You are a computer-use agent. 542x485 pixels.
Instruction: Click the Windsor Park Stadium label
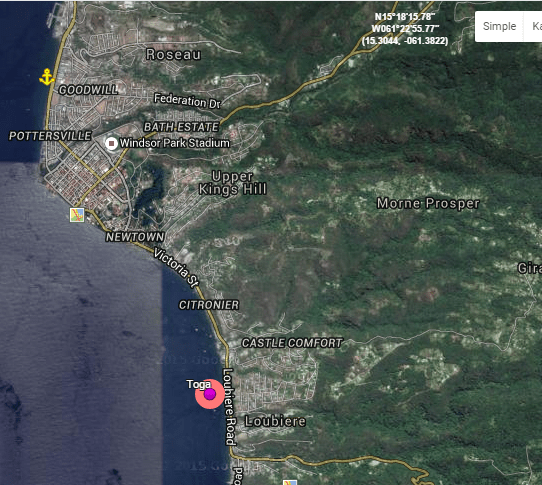(x=175, y=143)
